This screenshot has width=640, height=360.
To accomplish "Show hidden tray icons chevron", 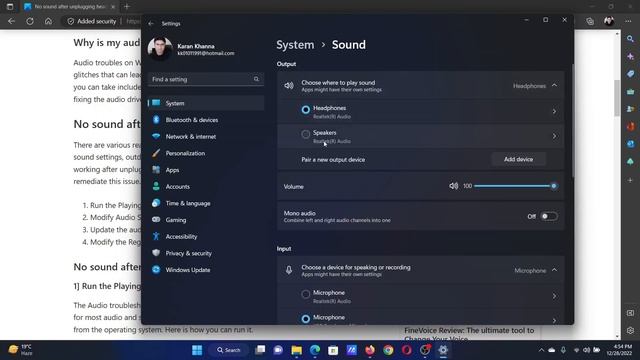I will tap(541, 350).
